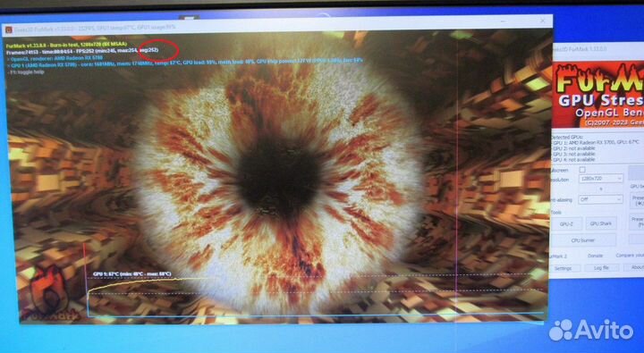This screenshot has width=644, height=353.
Task: Click the FurMark icon in the render window title bar
Action: 9,30
